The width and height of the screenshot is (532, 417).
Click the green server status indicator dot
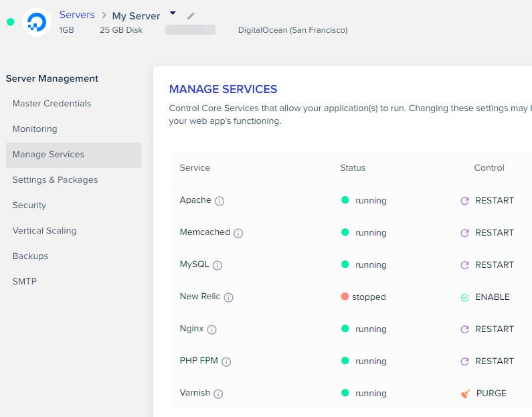pos(10,22)
